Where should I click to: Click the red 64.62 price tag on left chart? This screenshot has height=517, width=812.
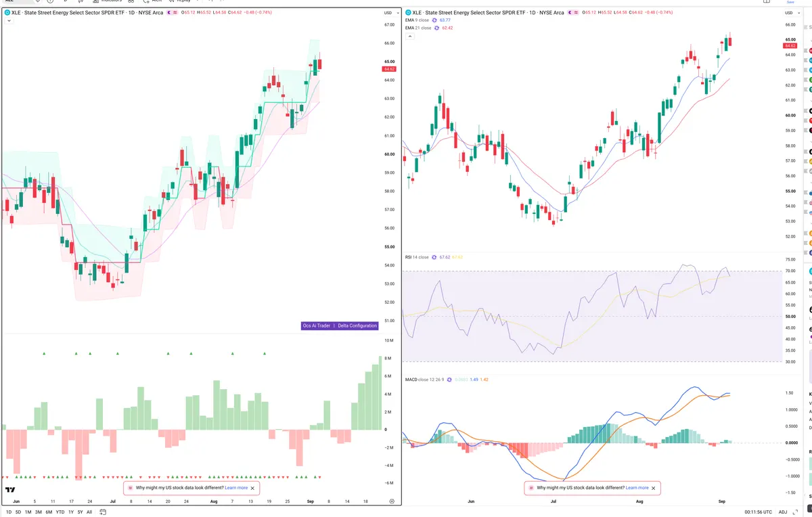[x=389, y=69]
